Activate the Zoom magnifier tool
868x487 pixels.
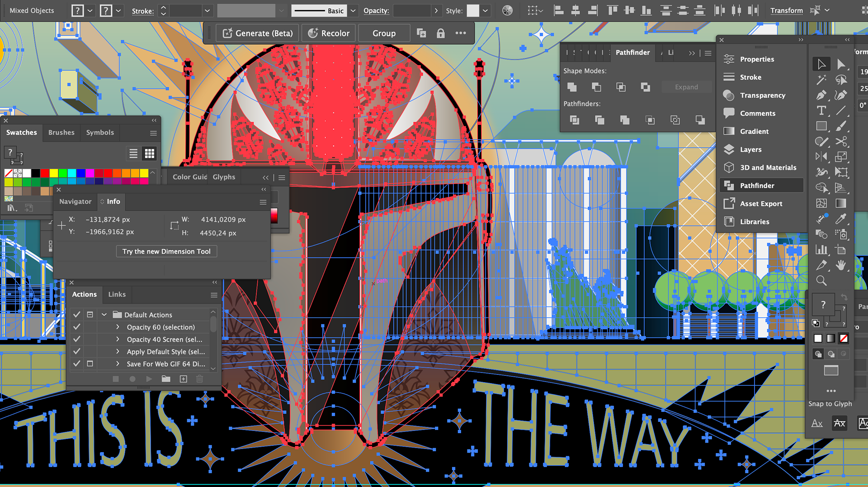821,281
